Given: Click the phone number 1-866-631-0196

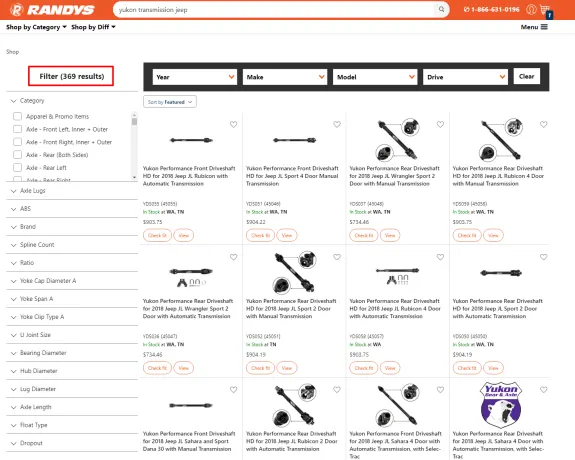Looking at the screenshot, I should (x=492, y=10).
